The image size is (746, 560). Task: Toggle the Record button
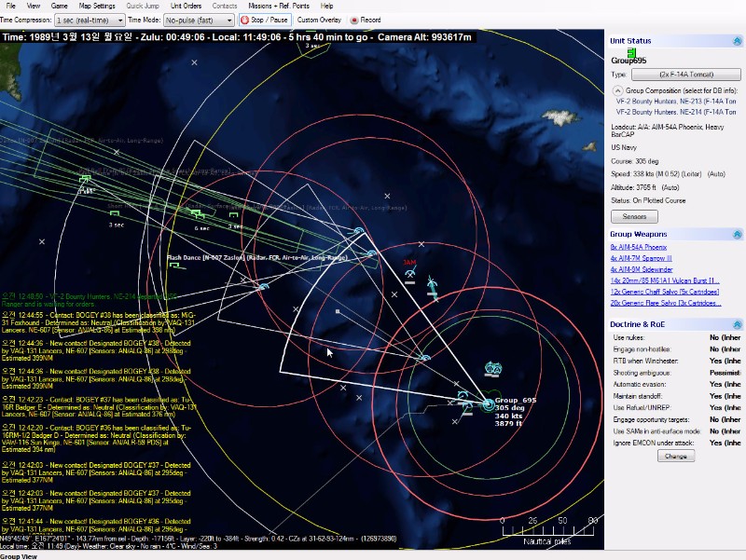366,19
